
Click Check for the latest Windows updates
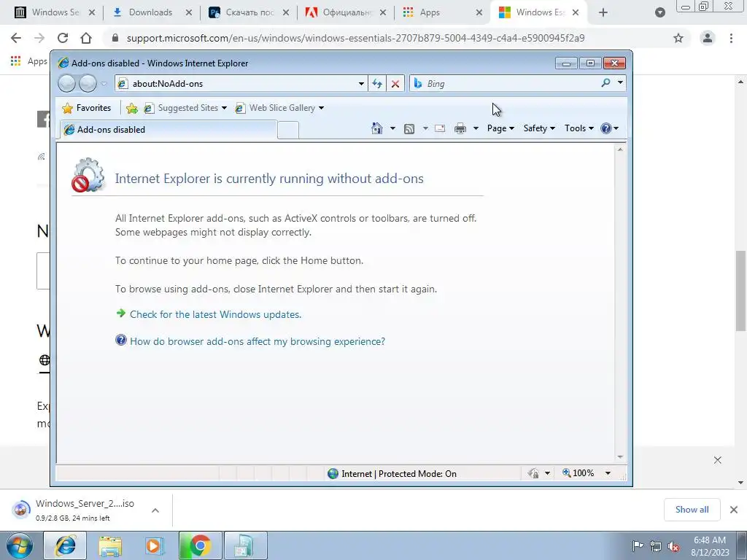(215, 314)
